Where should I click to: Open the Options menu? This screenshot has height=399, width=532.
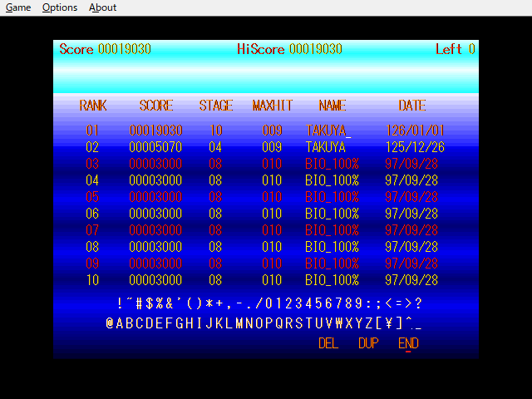[60, 7]
